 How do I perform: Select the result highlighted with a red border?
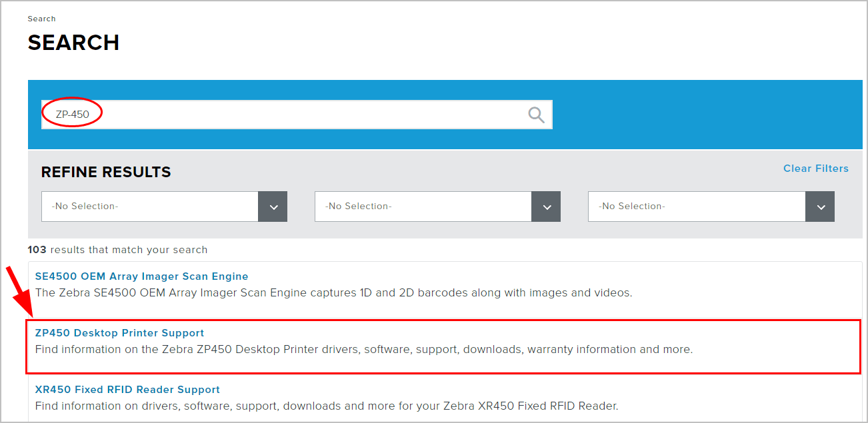tap(120, 332)
